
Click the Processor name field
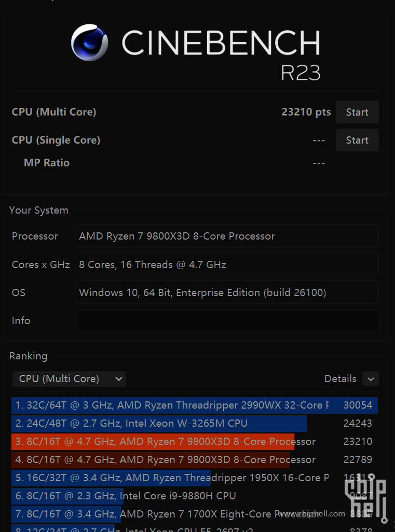click(227, 236)
